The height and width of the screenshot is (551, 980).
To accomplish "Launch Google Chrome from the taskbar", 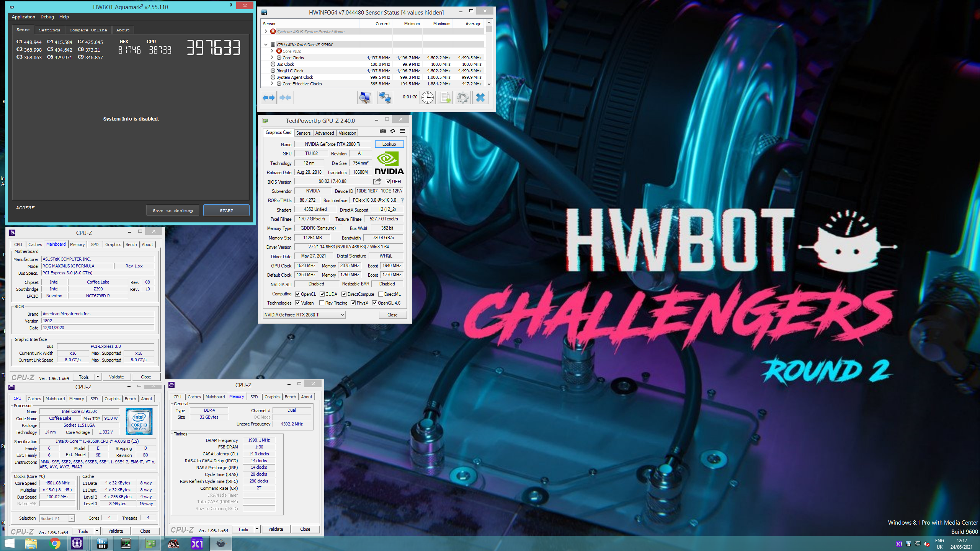I will point(55,543).
